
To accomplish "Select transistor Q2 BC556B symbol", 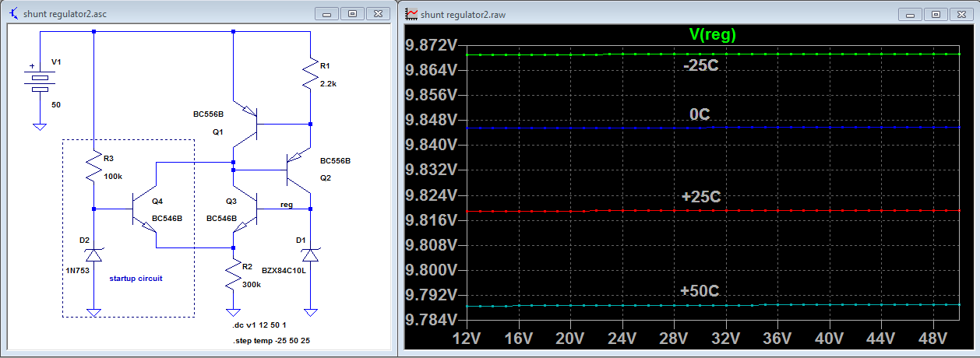I will [298, 170].
